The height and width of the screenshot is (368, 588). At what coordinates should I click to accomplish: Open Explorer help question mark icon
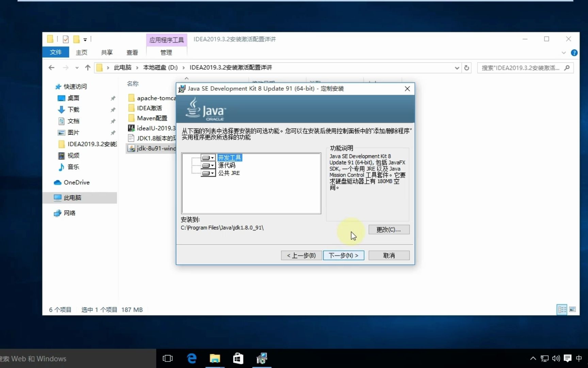click(x=574, y=53)
